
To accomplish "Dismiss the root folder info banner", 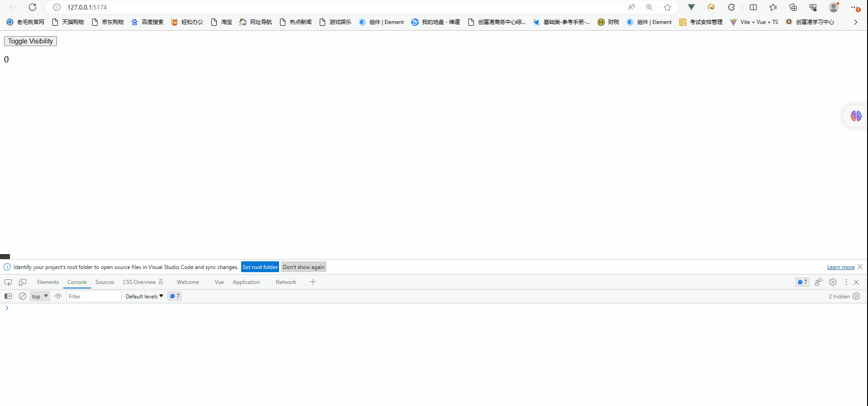I will [x=860, y=267].
